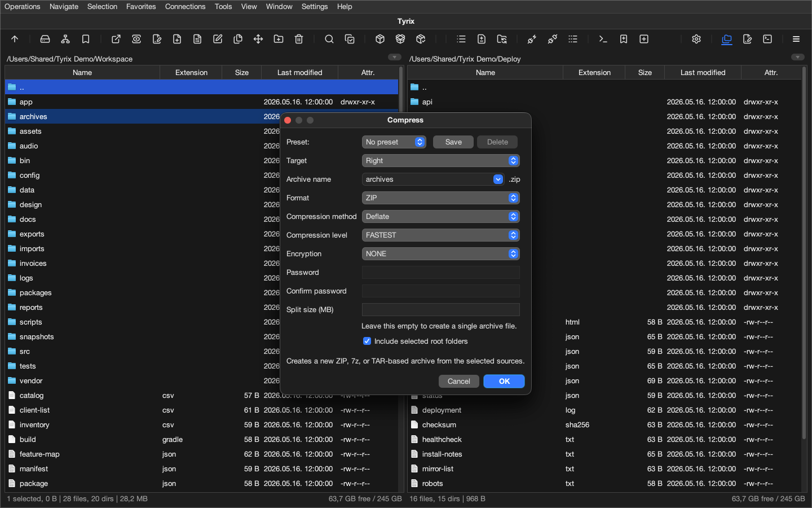Click the new tab plus-square icon
The height and width of the screenshot is (508, 812).
(644, 39)
